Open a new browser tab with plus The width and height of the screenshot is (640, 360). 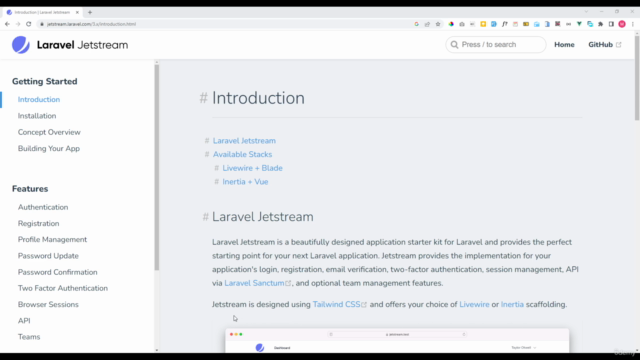90,12
